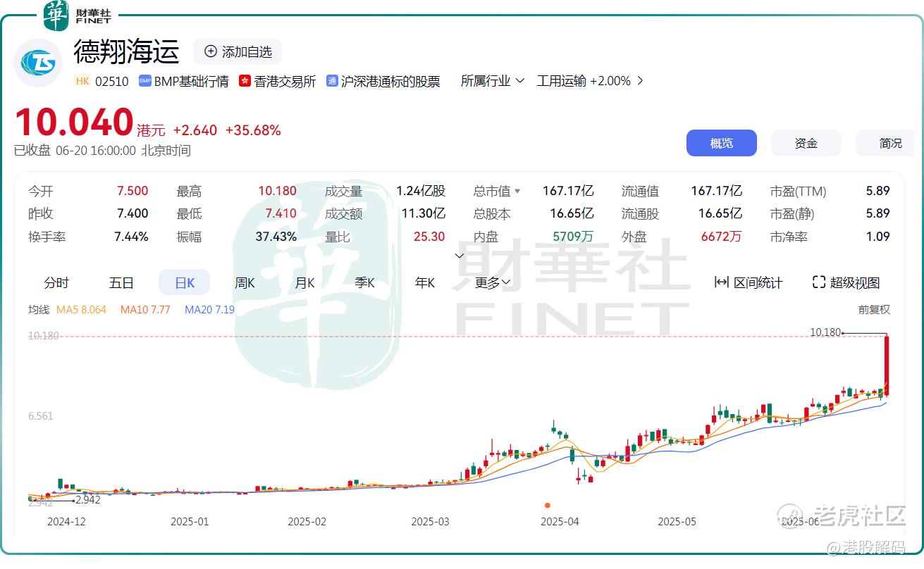Click the 财華社 FINET logo at top
The width and height of the screenshot is (924, 569).
click(x=78, y=16)
